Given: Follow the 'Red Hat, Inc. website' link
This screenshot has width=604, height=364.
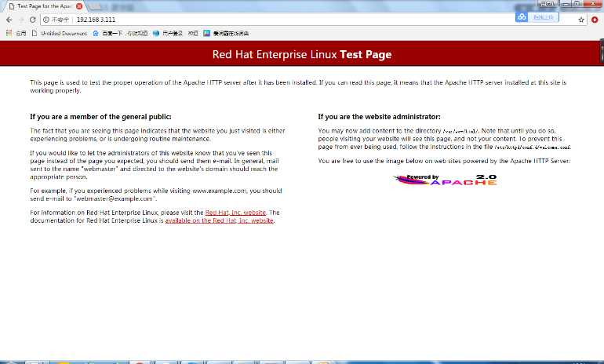Looking at the screenshot, I should pos(235,213).
